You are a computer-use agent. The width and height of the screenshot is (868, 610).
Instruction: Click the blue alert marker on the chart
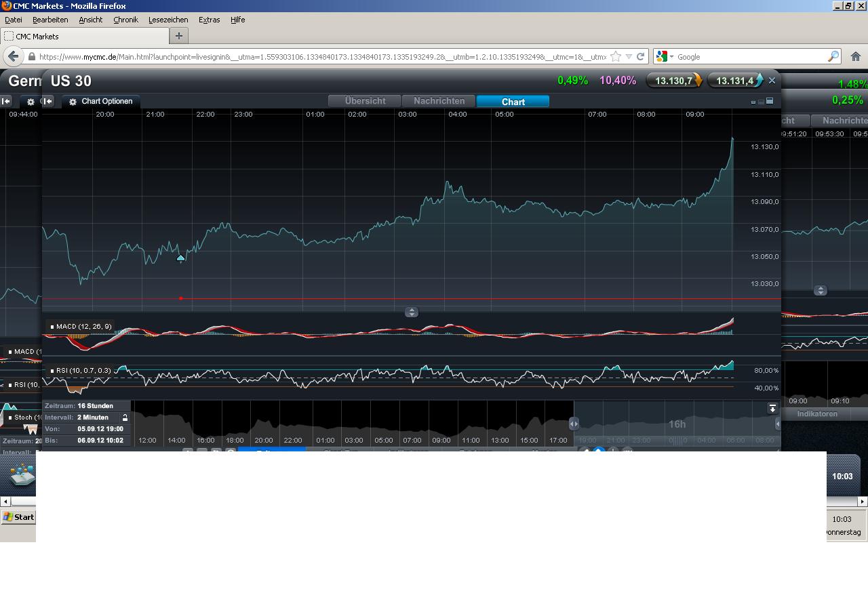[180, 258]
